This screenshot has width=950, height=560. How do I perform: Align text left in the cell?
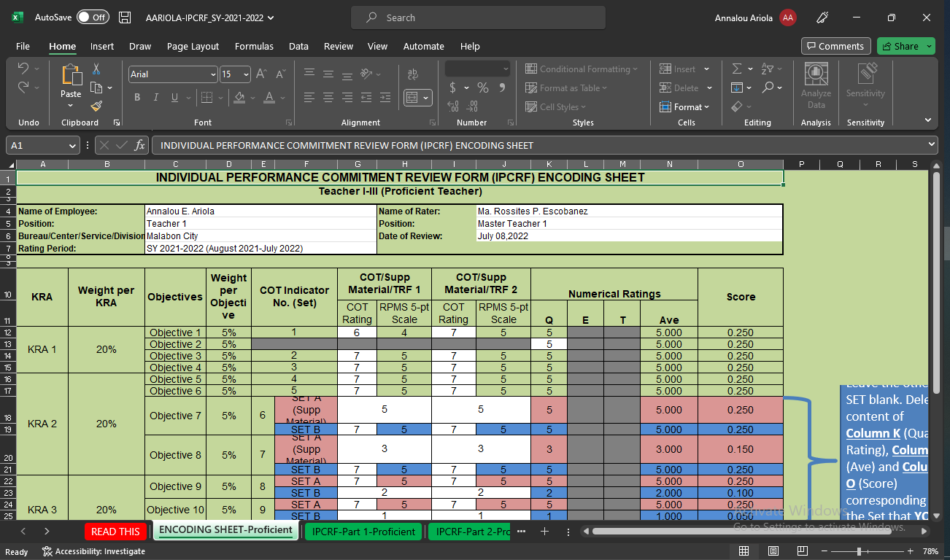point(309,97)
